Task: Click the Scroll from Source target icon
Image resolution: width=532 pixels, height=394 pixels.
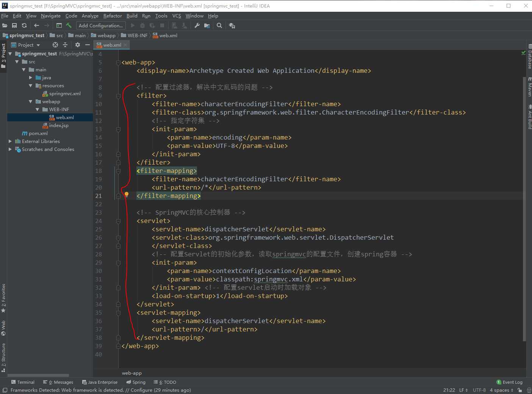Action: pyautogui.click(x=55, y=45)
